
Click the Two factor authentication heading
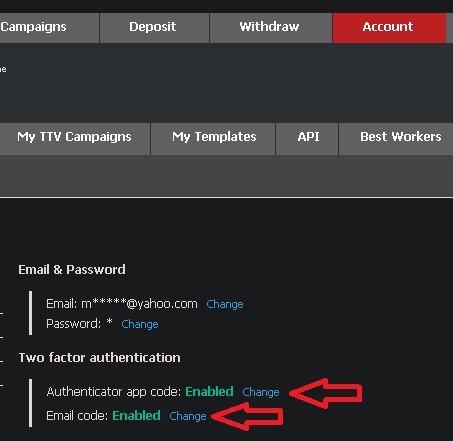point(100,357)
